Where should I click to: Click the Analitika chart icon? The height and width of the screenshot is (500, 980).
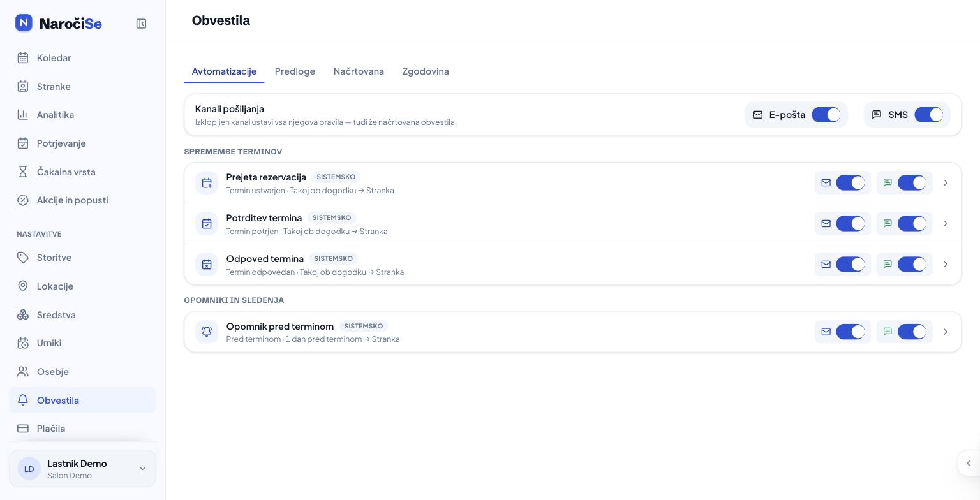(23, 115)
